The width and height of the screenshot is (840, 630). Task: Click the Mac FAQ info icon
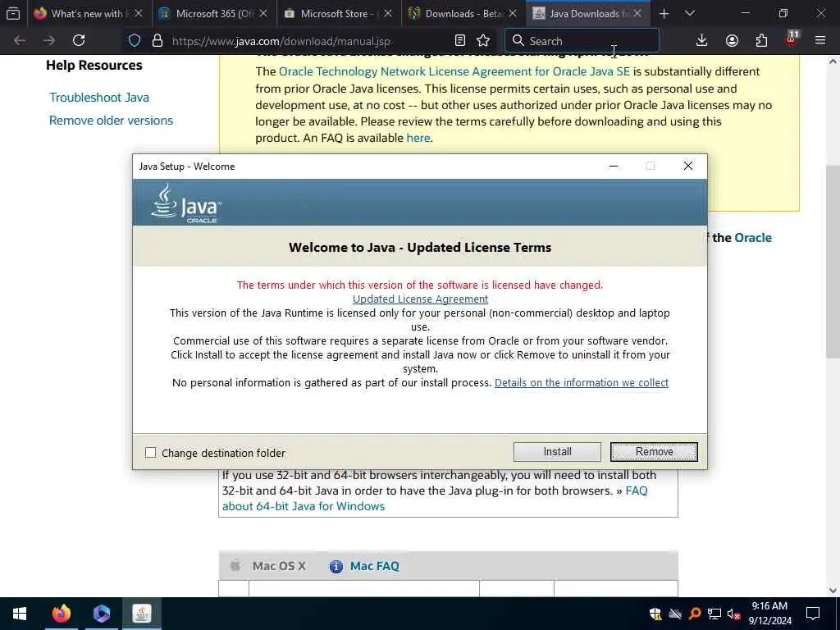coord(336,566)
